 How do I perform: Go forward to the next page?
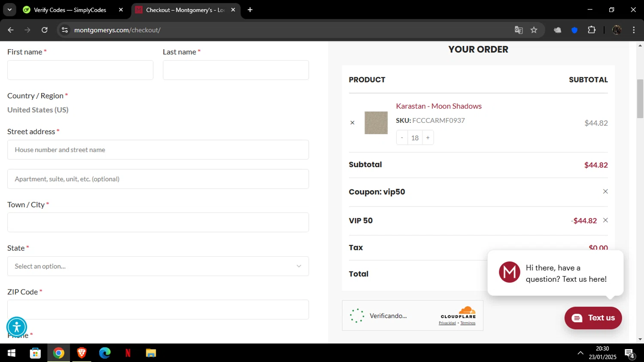tap(27, 30)
